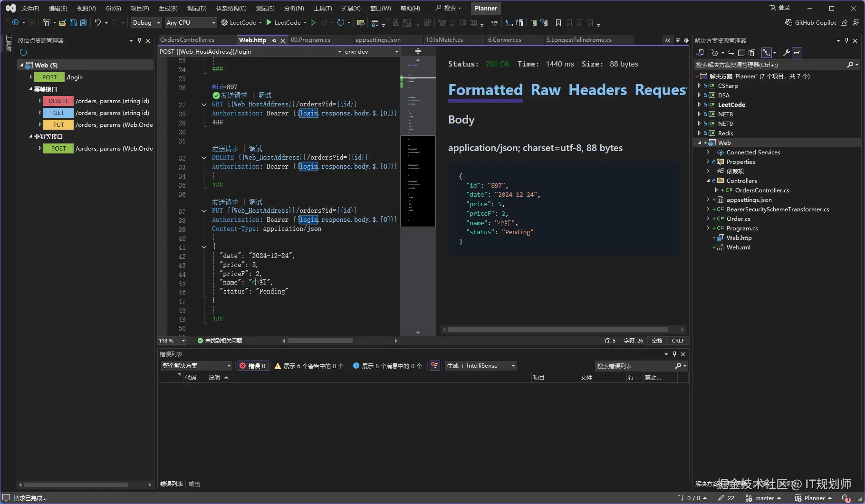Click the Save All toolbar icon
The image size is (865, 504).
click(84, 23)
